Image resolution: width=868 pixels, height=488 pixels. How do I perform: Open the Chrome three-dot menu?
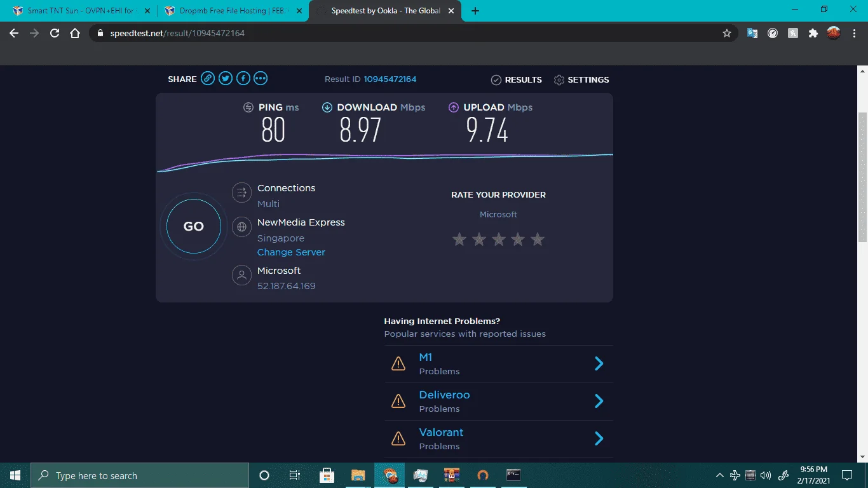click(854, 34)
